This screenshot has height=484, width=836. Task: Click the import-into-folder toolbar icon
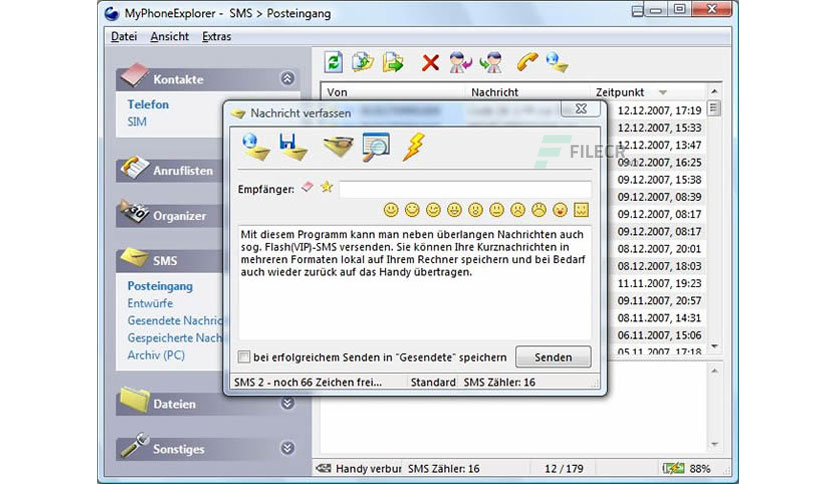[363, 62]
